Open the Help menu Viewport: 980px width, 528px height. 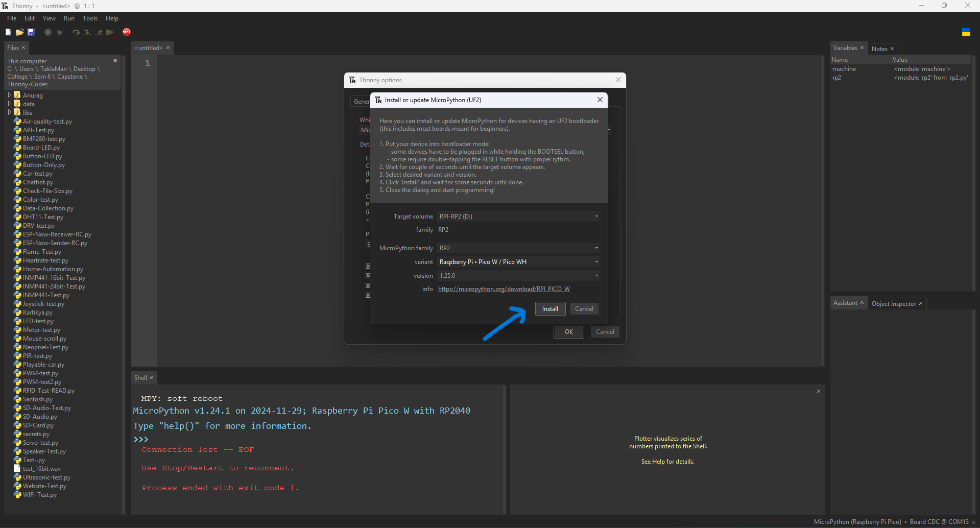[112, 18]
